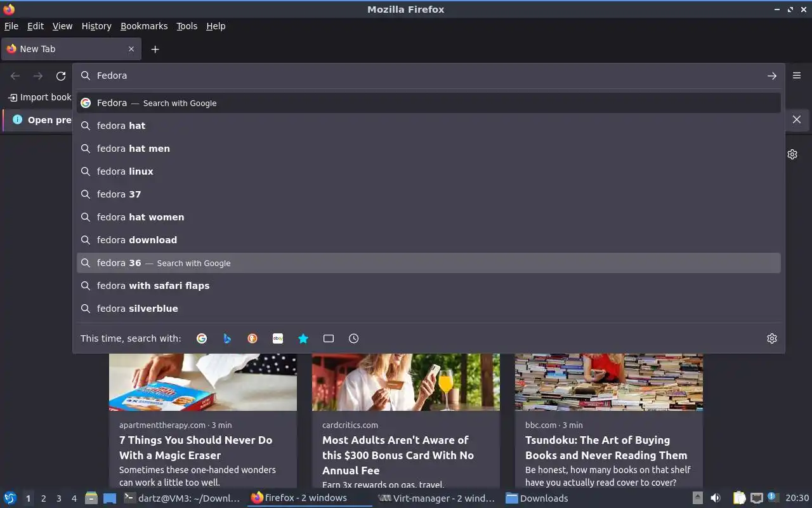This screenshot has width=812, height=508.
Task: Open new tab page personalize gear
Action: pos(792,154)
